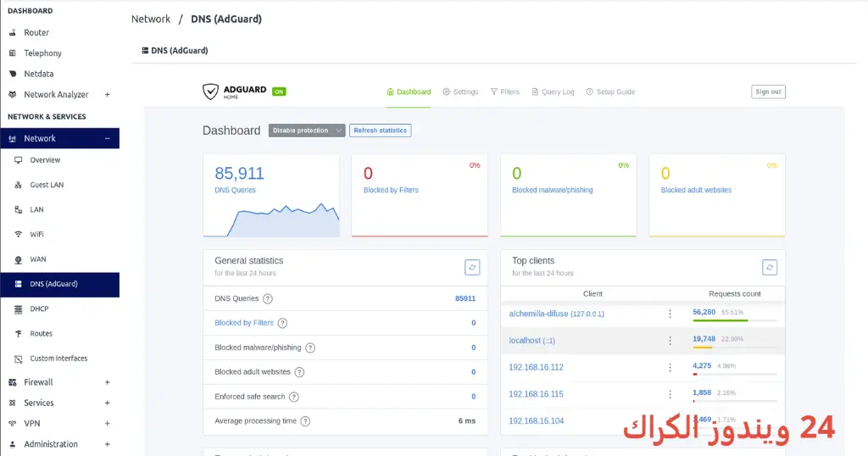868x456 pixels.
Task: Click the VPN sidebar icon
Action: [x=12, y=423]
